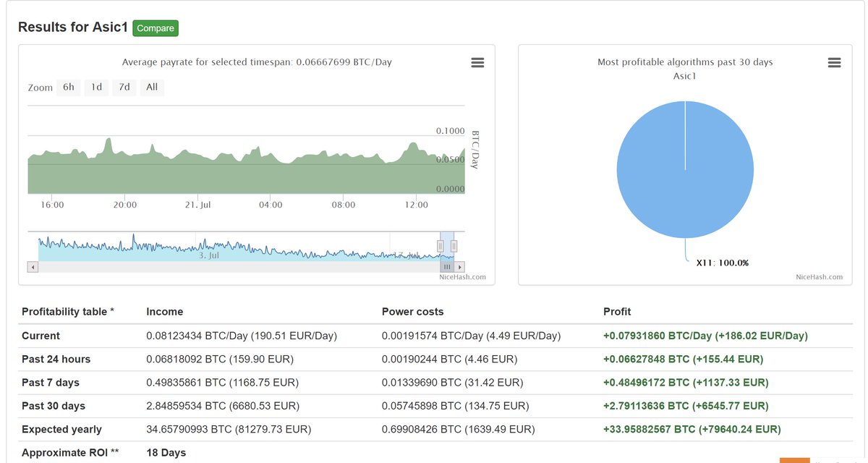Image resolution: width=868 pixels, height=463 pixels.
Task: Click the Power costs column header
Action: click(413, 312)
